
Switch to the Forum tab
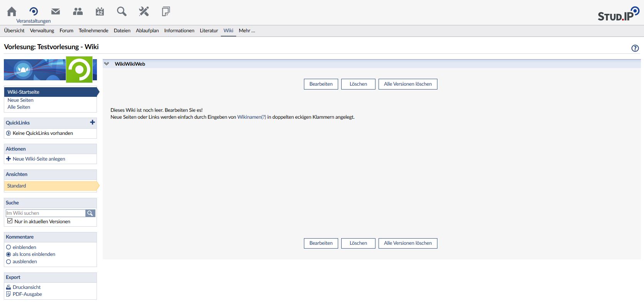66,31
